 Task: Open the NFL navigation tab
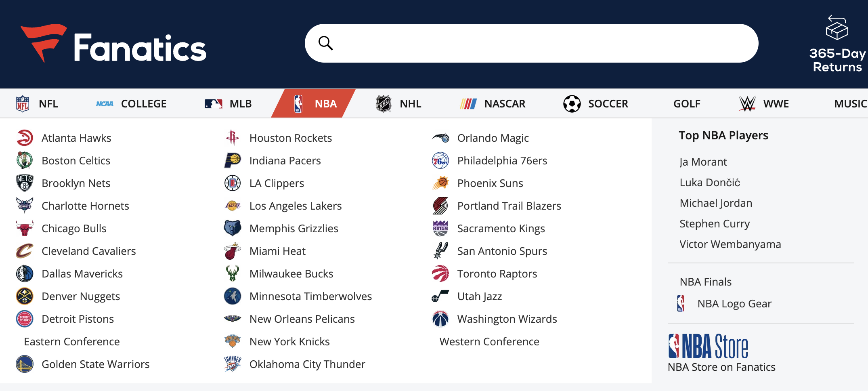click(x=37, y=104)
